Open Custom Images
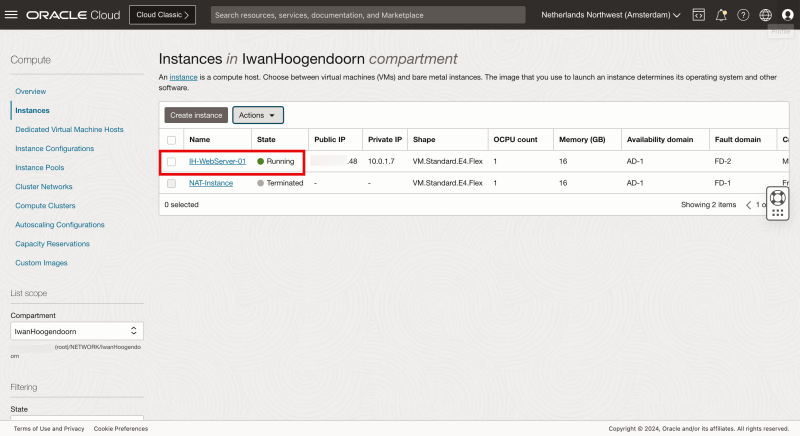The width and height of the screenshot is (800, 436). [x=41, y=263]
